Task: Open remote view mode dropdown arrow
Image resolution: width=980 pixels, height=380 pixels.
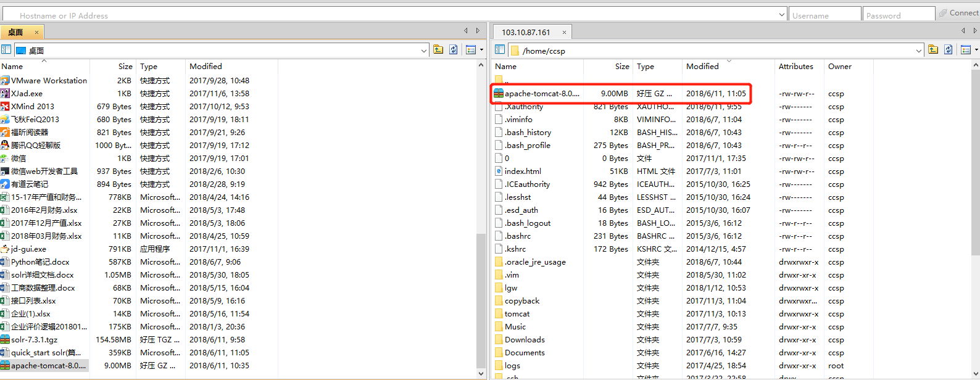Action: tap(976, 50)
